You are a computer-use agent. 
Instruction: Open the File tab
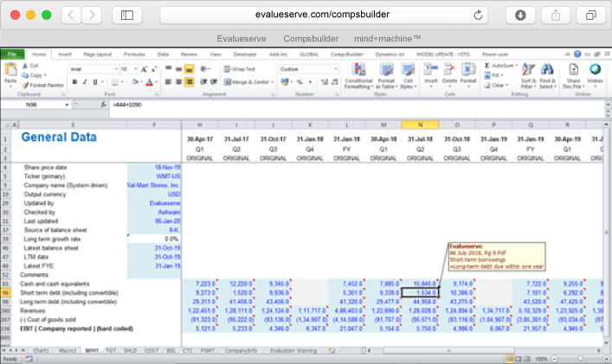click(12, 54)
